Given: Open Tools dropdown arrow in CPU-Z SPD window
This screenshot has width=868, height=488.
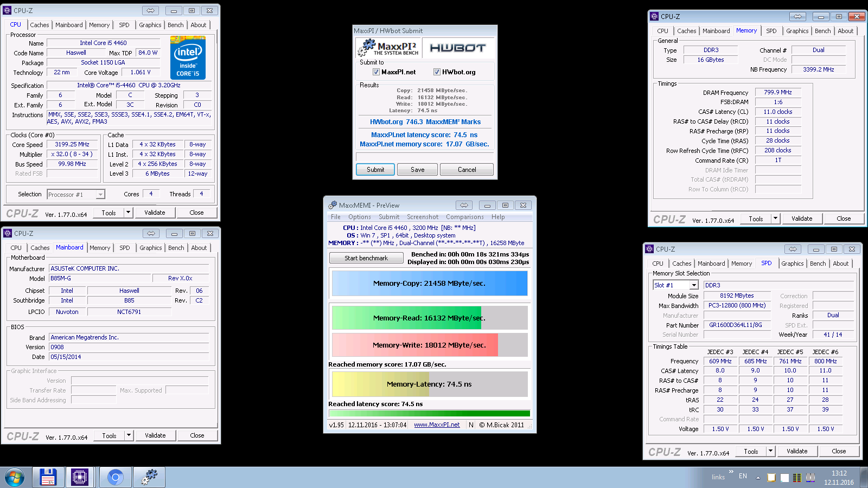Looking at the screenshot, I should click(770, 451).
